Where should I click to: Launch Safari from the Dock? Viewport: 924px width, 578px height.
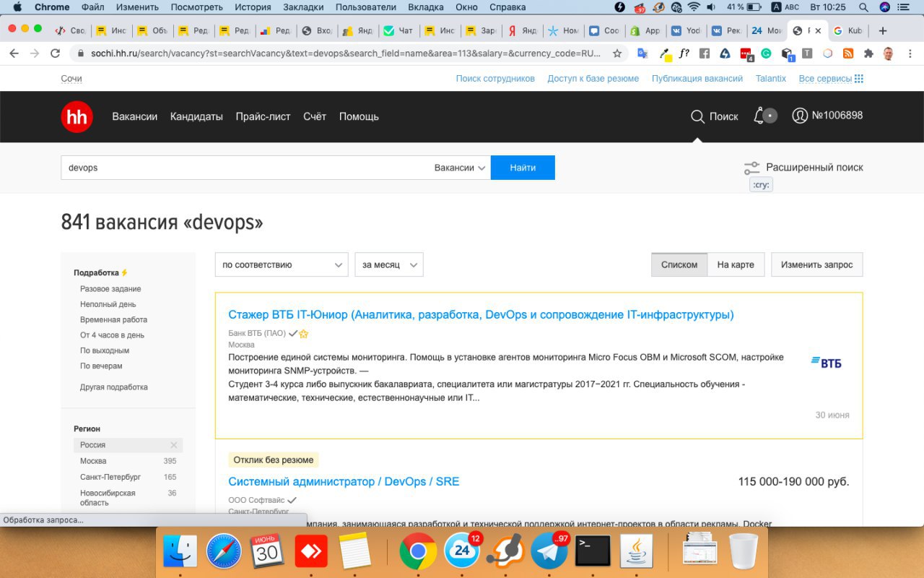pyautogui.click(x=224, y=551)
